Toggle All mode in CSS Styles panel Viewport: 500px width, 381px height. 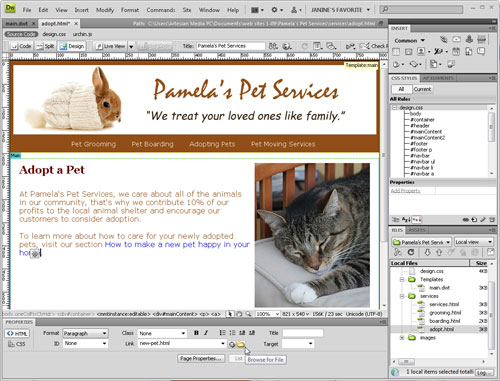pyautogui.click(x=401, y=89)
